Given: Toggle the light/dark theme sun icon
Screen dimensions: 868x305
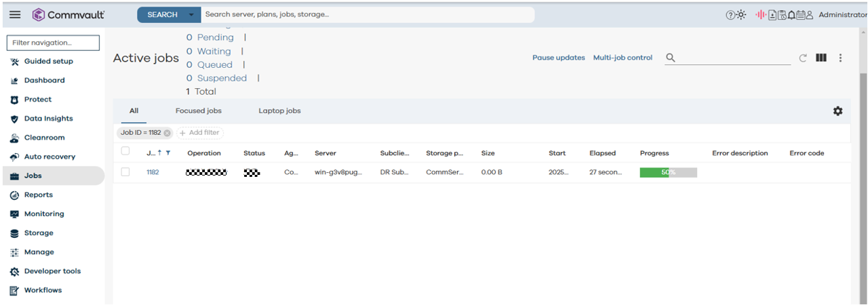Looking at the screenshot, I should 741,15.
